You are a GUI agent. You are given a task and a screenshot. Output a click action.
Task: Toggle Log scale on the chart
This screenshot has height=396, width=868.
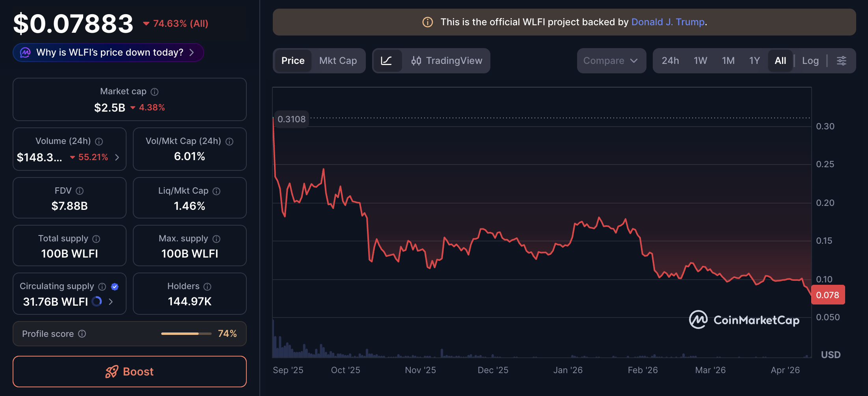pos(810,61)
